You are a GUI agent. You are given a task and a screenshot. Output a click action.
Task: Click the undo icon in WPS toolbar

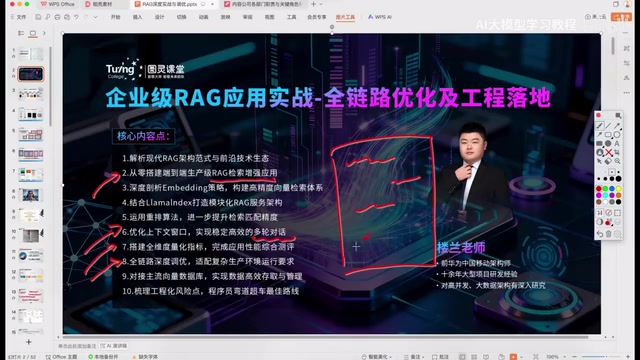[76, 17]
